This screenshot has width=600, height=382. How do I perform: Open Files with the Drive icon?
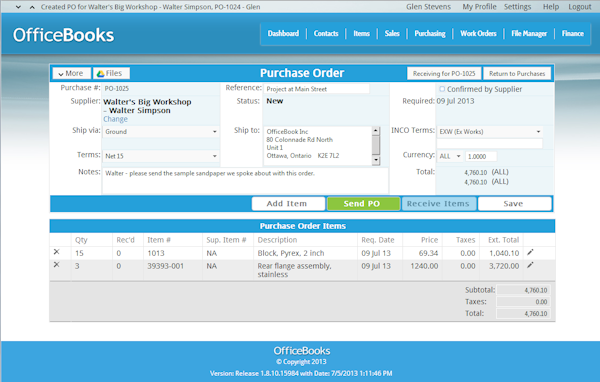click(111, 73)
